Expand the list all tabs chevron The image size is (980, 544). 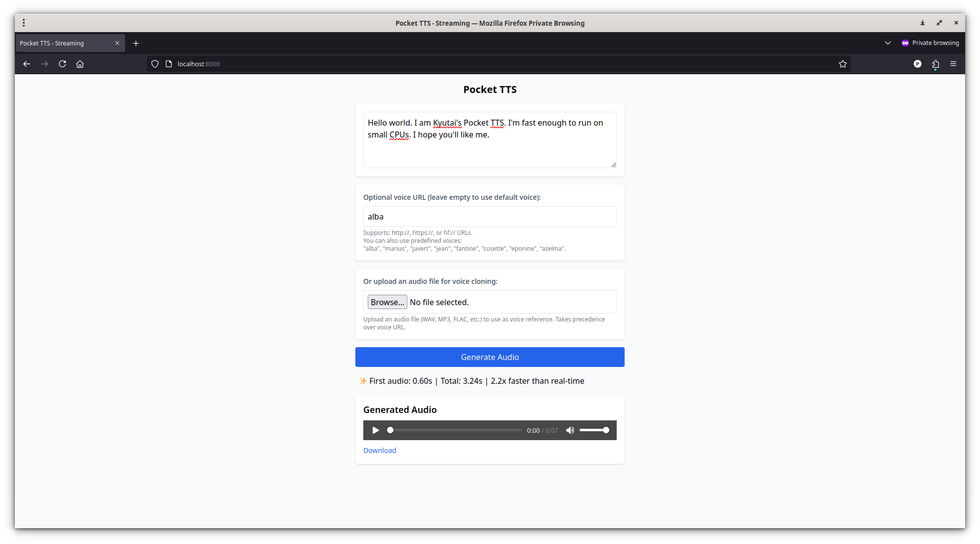tap(888, 43)
